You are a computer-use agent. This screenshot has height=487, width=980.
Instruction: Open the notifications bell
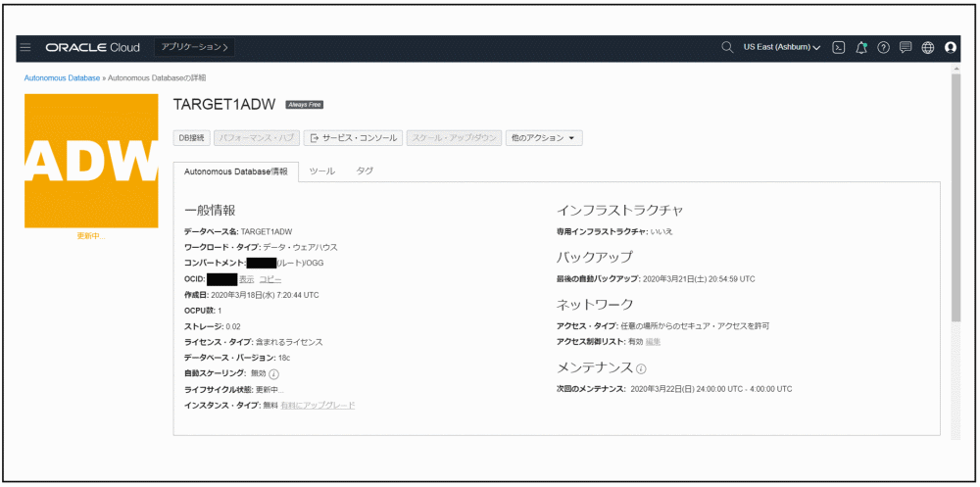point(861,47)
